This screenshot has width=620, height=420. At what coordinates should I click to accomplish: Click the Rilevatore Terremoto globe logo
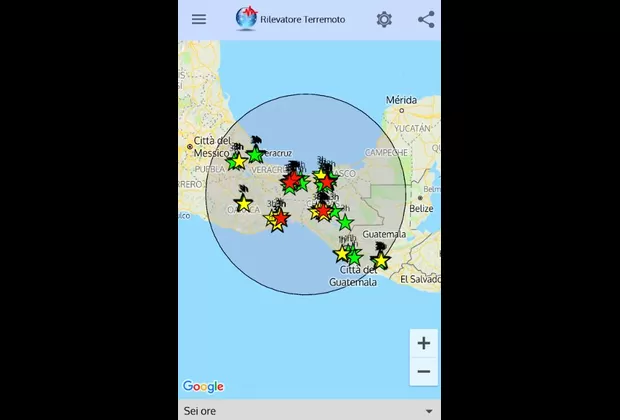[246, 18]
